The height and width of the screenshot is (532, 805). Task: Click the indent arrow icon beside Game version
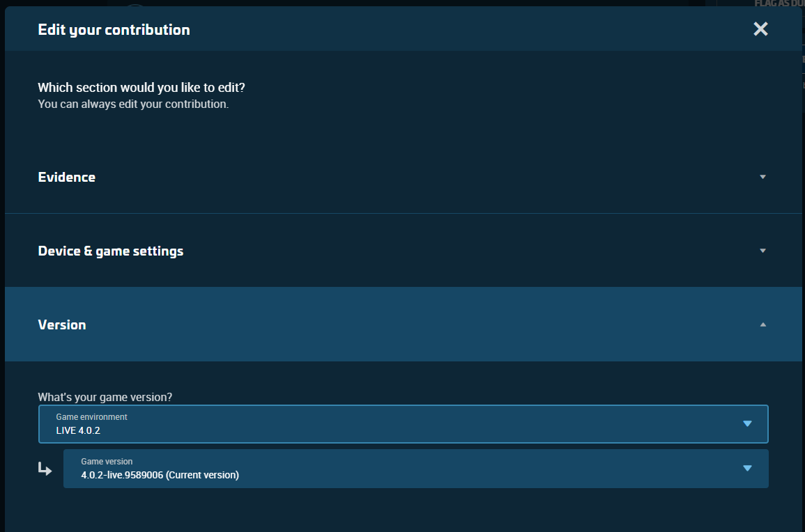(x=45, y=469)
